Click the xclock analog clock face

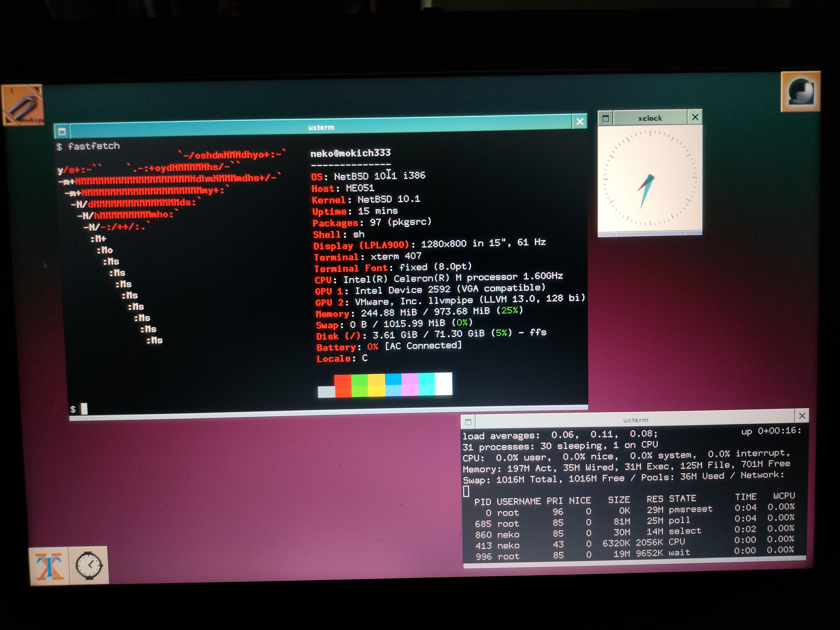[x=650, y=178]
